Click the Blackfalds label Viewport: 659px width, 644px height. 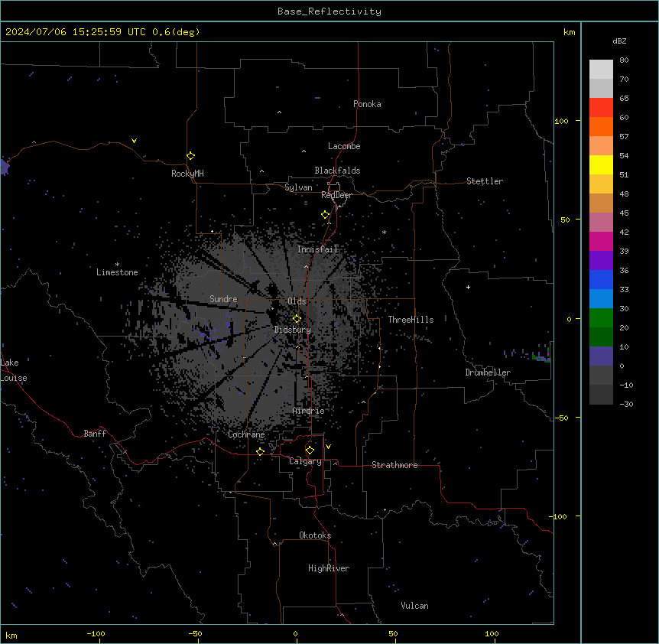[337, 171]
